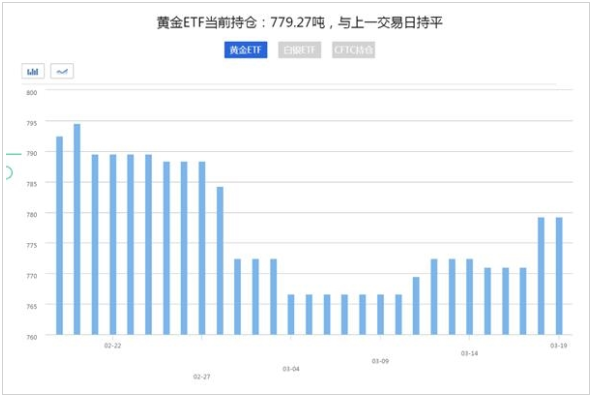Open the CFTC持仓 tab
This screenshot has height=396, width=594.
point(353,50)
